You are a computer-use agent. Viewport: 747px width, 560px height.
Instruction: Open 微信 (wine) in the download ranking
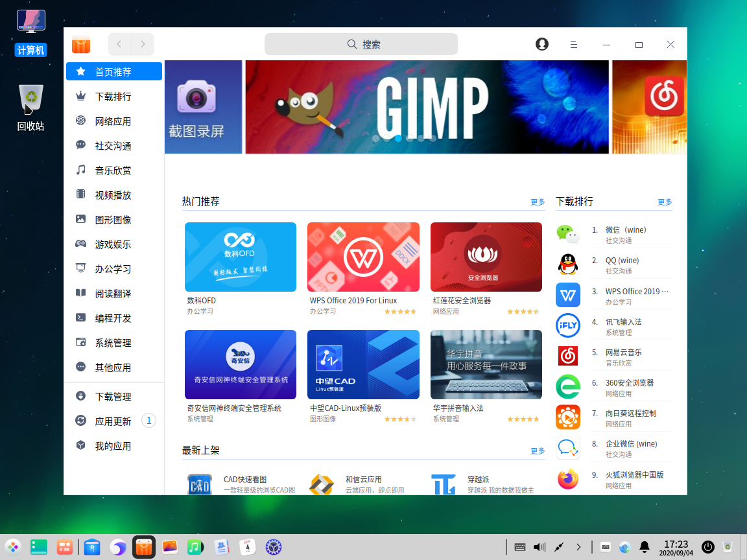[x=614, y=234]
